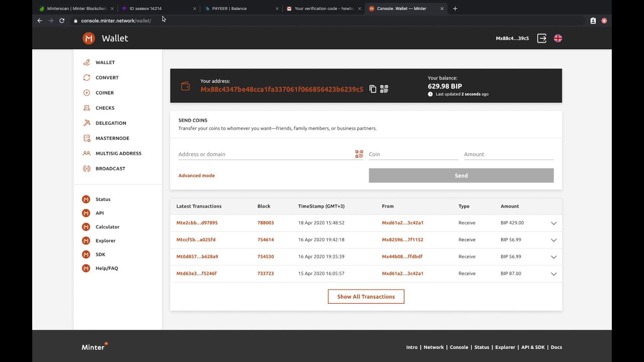Screen dimensions: 644x362
Task: Switch to Minterscan browser tab
Action: 76,9
